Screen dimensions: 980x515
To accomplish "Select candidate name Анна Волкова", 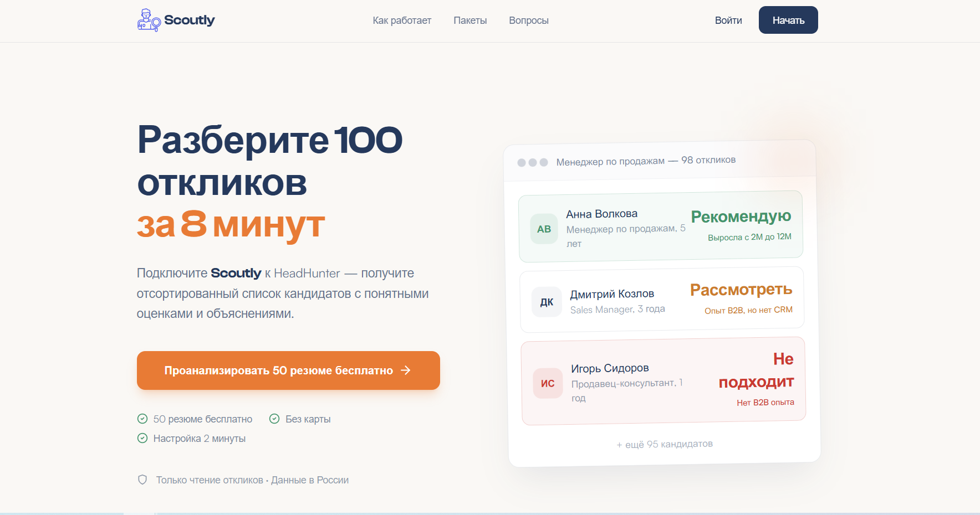I will (x=602, y=214).
